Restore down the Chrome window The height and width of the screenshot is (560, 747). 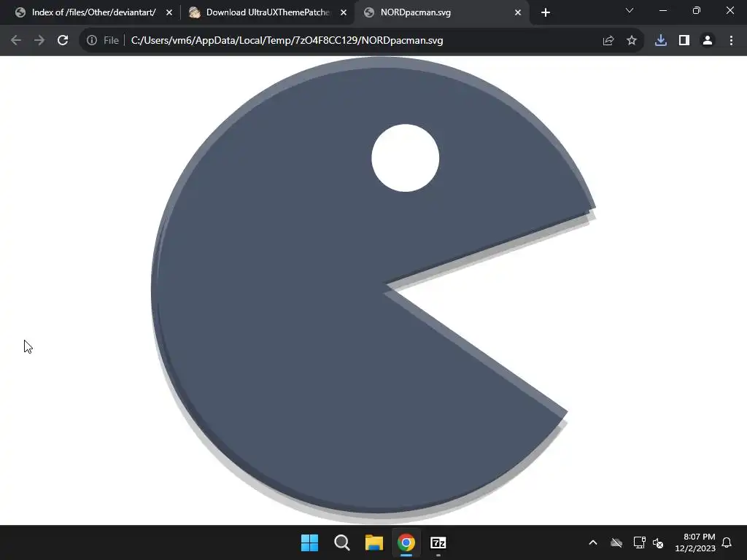click(x=697, y=10)
